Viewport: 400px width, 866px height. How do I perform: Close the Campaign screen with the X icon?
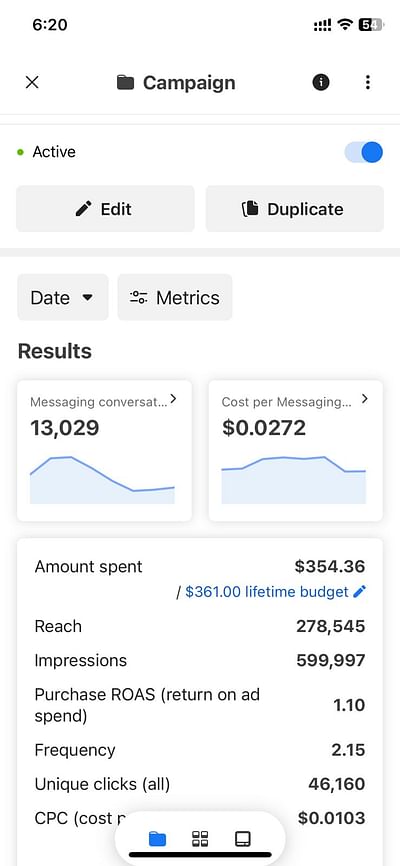pos(32,83)
